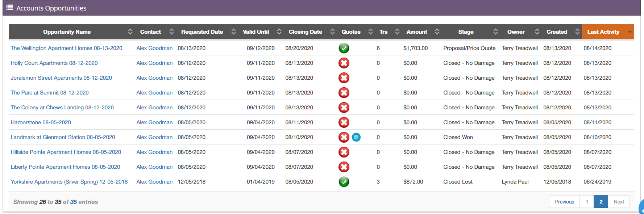Image resolution: width=644 pixels, height=214 pixels.
Task: Sort by Requested Date column
Action: click(207, 32)
